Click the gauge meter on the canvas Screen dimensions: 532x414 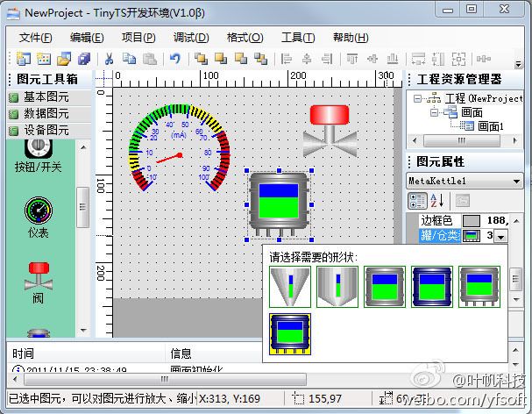point(180,147)
